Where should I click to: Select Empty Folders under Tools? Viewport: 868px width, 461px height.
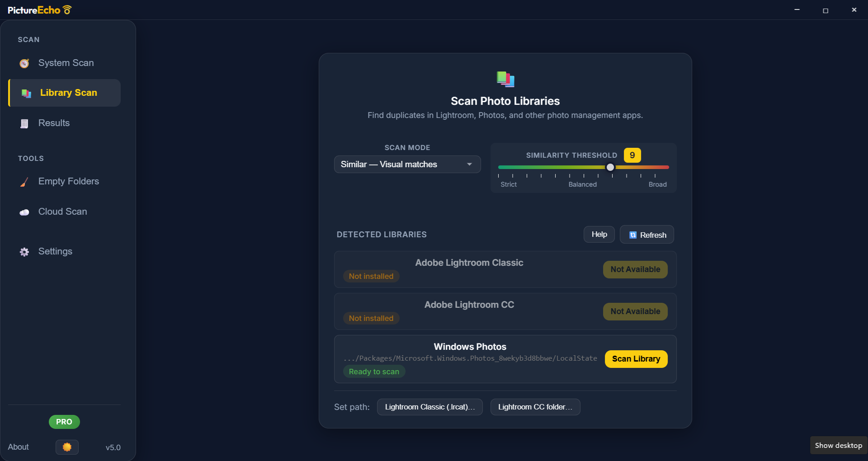(68, 181)
